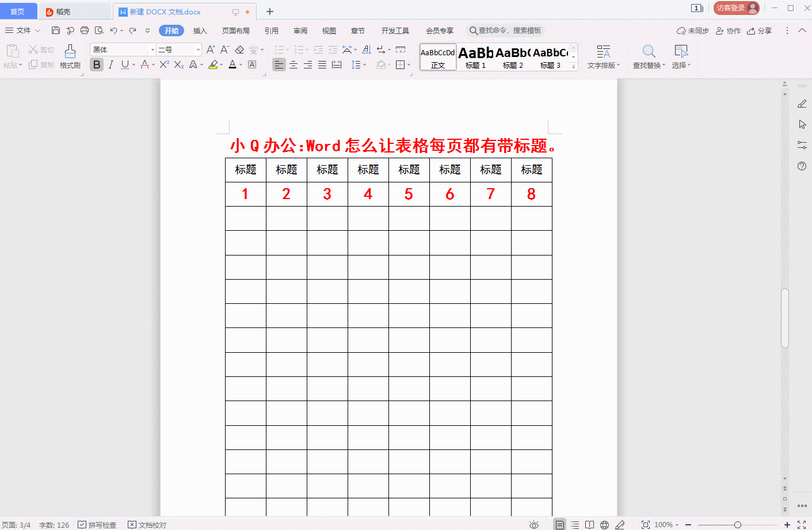Increase paragraph indent
This screenshot has width=812, height=530.
[x=333, y=49]
